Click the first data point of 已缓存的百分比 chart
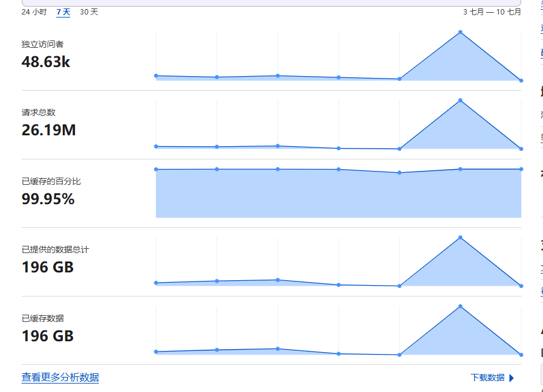543x392 pixels. (157, 169)
